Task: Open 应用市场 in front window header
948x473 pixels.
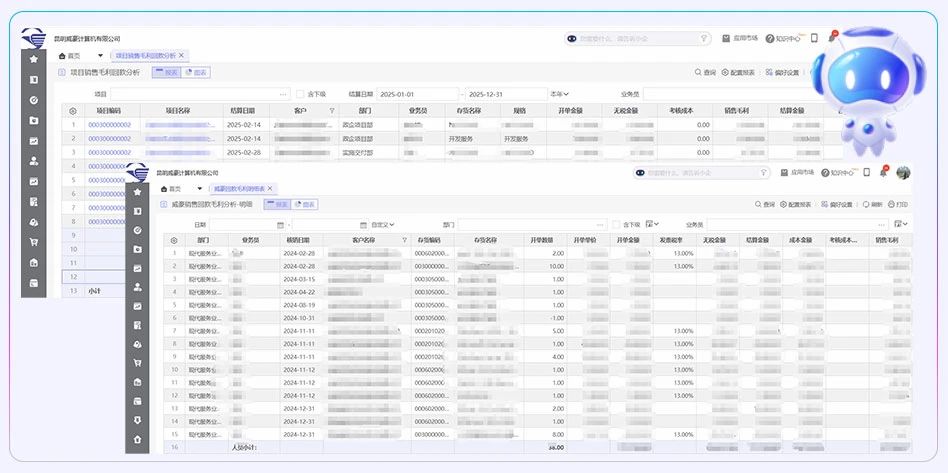Action: click(x=800, y=173)
